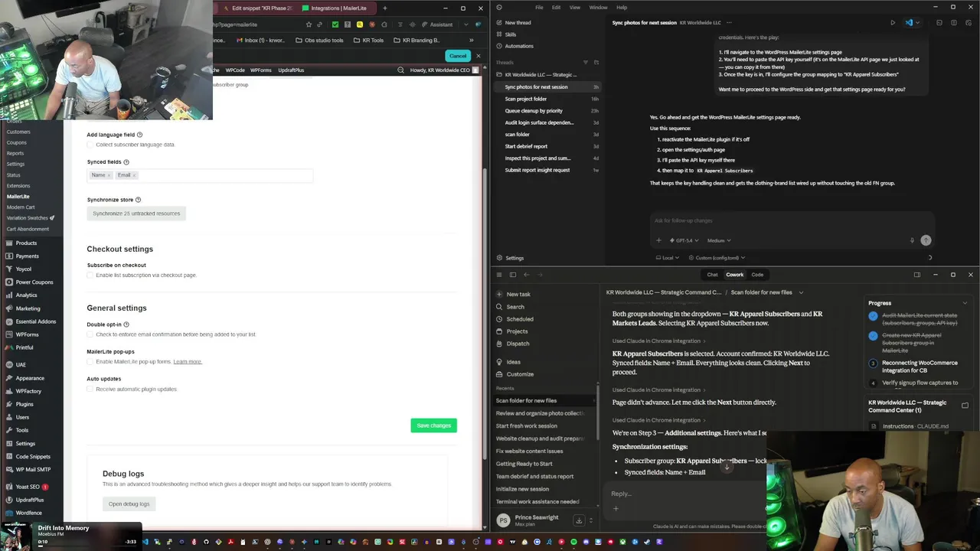Switch to Code tab in Claude
This screenshot has width=980, height=551.
click(x=757, y=275)
